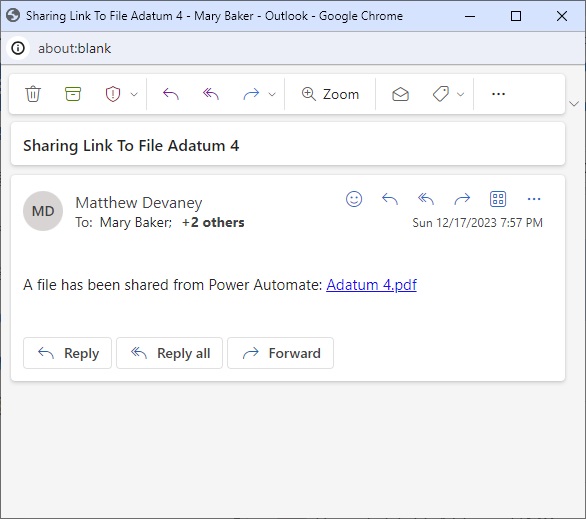Screen dimensions: 586x519
Task: Archive this message with the archive icon
Action: (x=73, y=94)
